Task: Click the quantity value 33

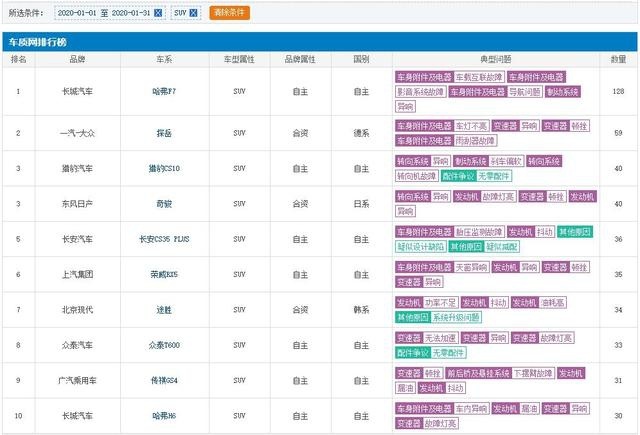Action: click(x=618, y=345)
